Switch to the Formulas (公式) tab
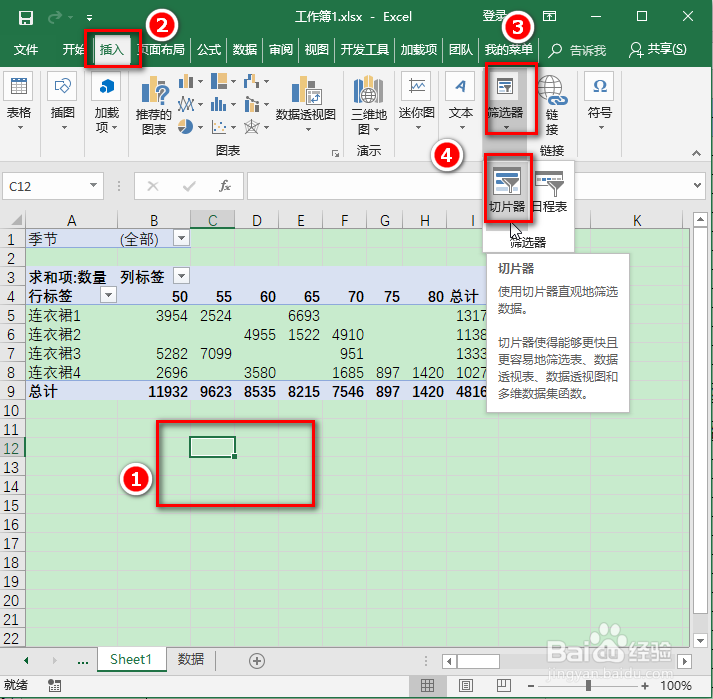Viewport: 713px width, 699px height. tap(209, 49)
